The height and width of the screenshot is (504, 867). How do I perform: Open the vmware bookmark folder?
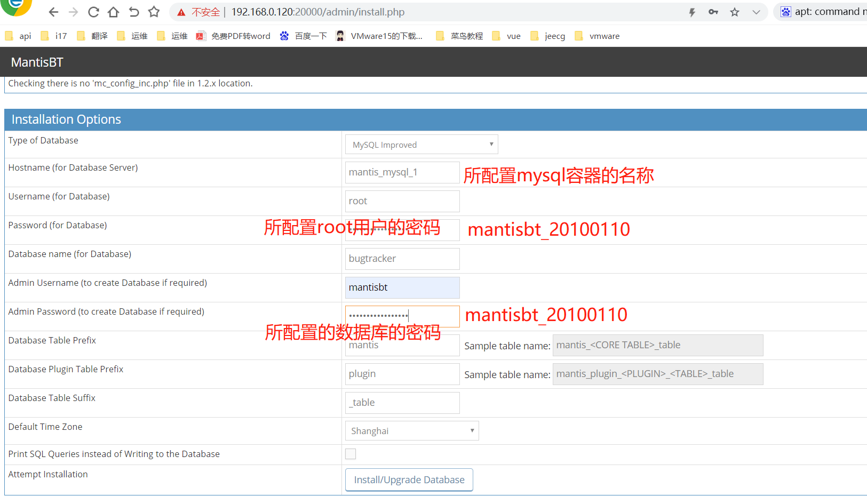(x=597, y=36)
